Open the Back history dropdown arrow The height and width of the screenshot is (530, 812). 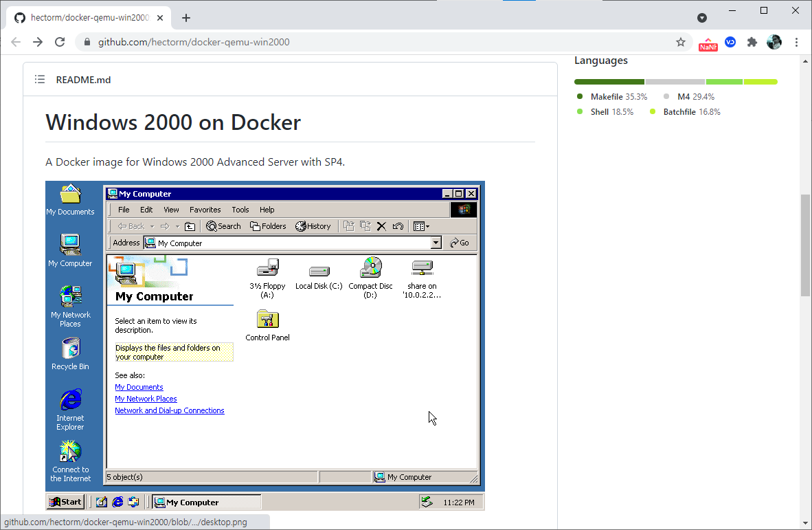[x=153, y=226]
